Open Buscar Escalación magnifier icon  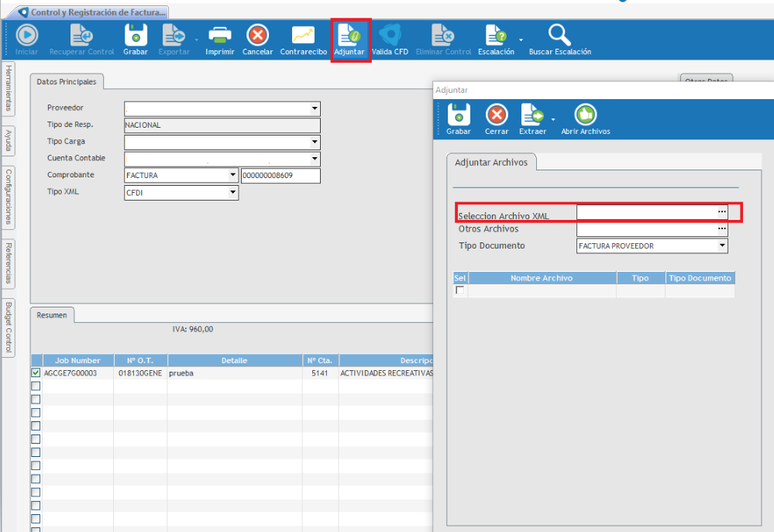(x=559, y=36)
